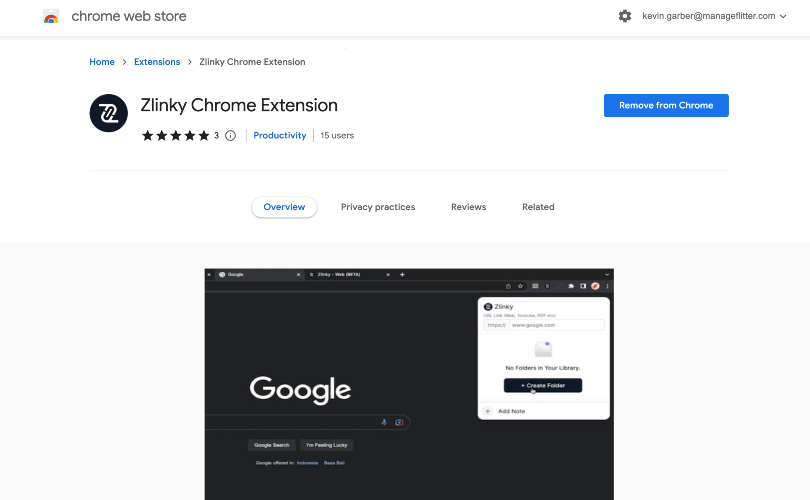Screen dimensions: 810x500
Task: Open the Reviews tab
Action: [x=469, y=207]
